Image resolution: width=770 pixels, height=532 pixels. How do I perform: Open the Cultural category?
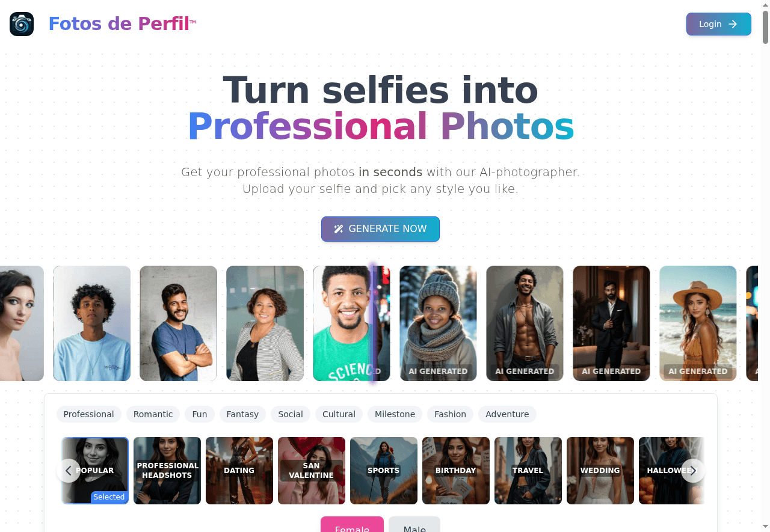point(339,414)
